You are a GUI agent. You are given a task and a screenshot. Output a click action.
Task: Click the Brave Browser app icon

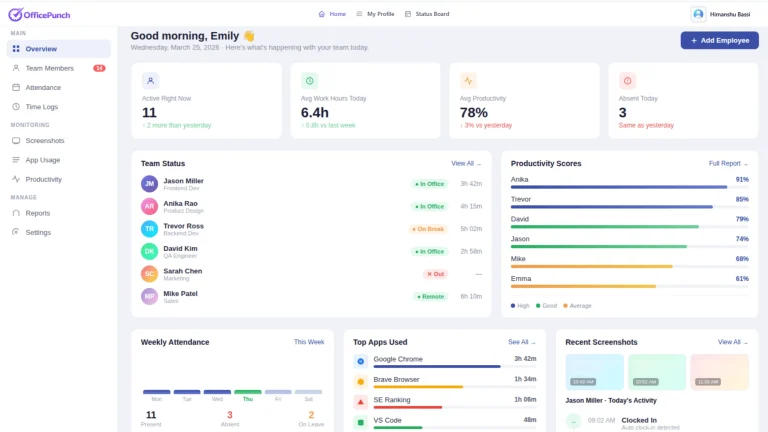[x=360, y=381]
